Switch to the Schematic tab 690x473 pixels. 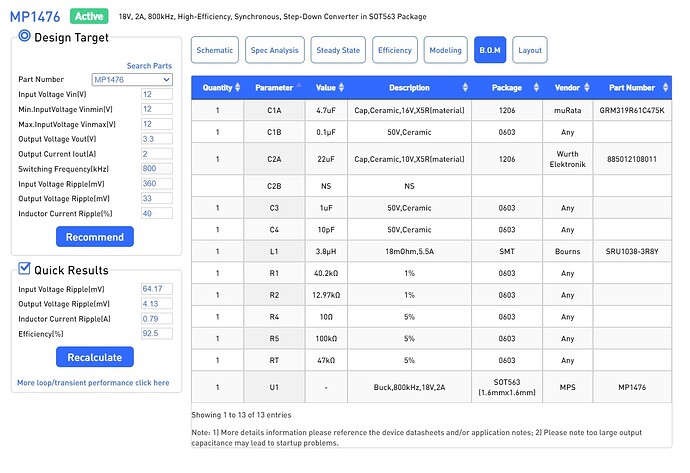[215, 50]
